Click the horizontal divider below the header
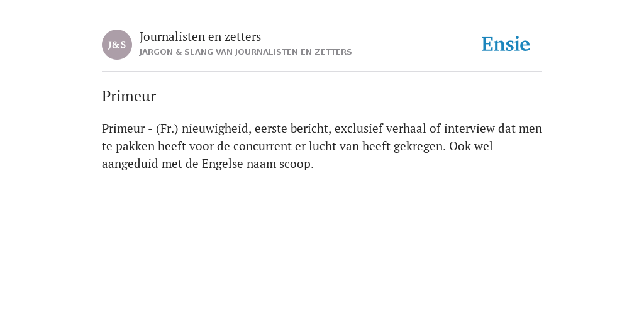The width and height of the screenshot is (644, 322). point(322,72)
